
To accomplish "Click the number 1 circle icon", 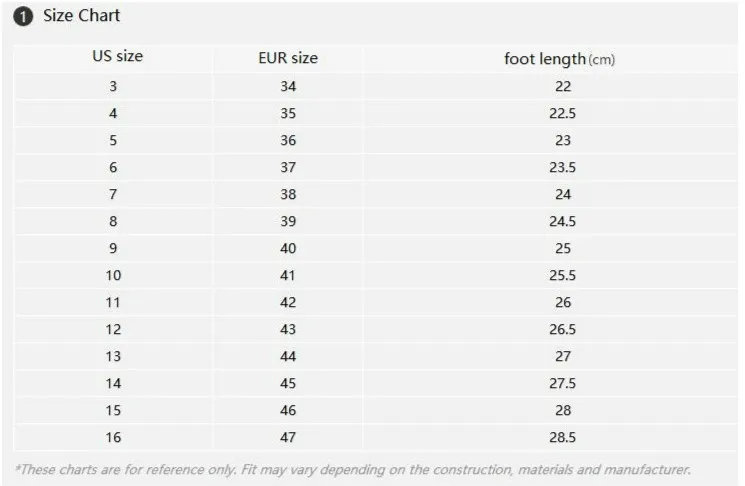I will 23,17.
